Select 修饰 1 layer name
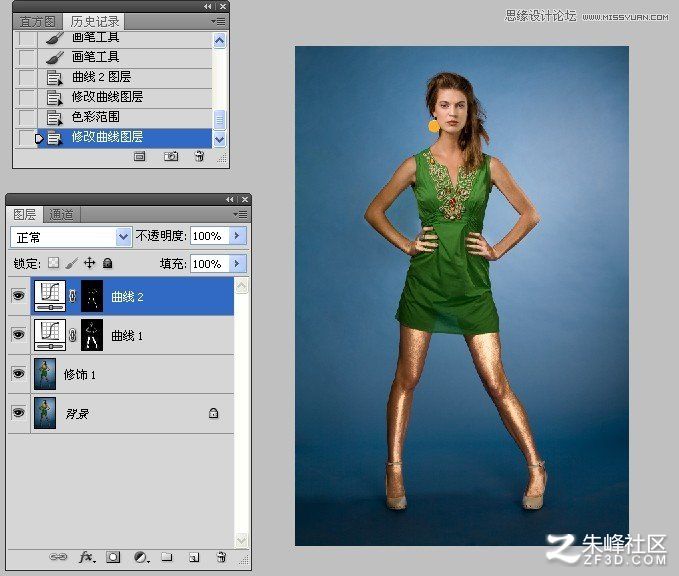 point(80,375)
